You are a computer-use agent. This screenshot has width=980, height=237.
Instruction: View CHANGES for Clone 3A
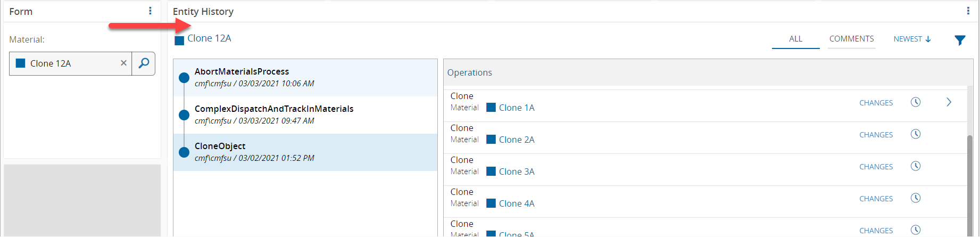(x=876, y=167)
